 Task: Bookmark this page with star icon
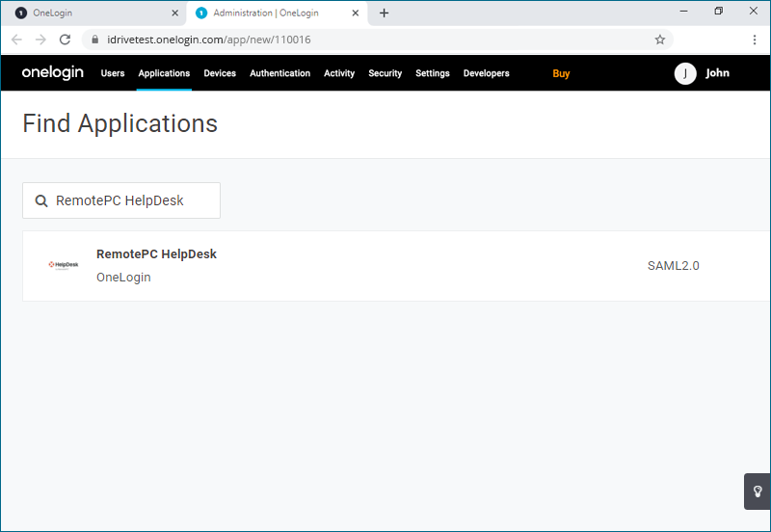pos(660,40)
